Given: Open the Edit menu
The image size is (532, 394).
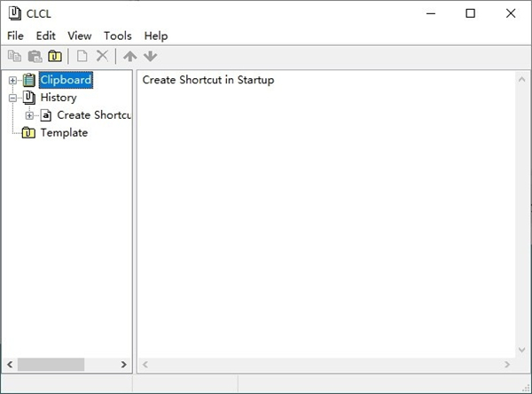Looking at the screenshot, I should tap(46, 35).
